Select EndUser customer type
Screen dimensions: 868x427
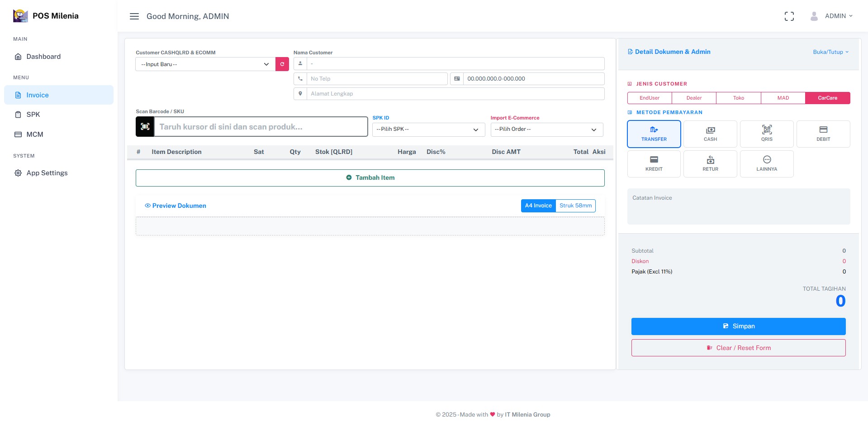pyautogui.click(x=649, y=98)
